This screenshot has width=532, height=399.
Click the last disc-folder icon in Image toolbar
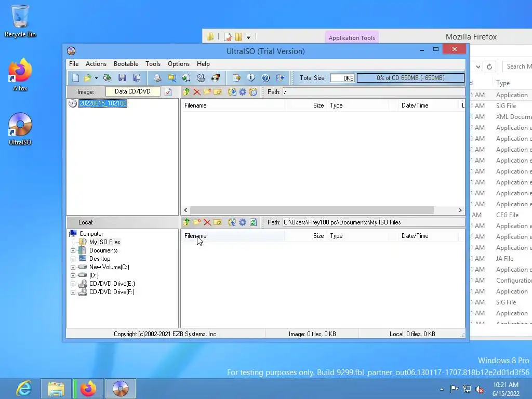(253, 91)
